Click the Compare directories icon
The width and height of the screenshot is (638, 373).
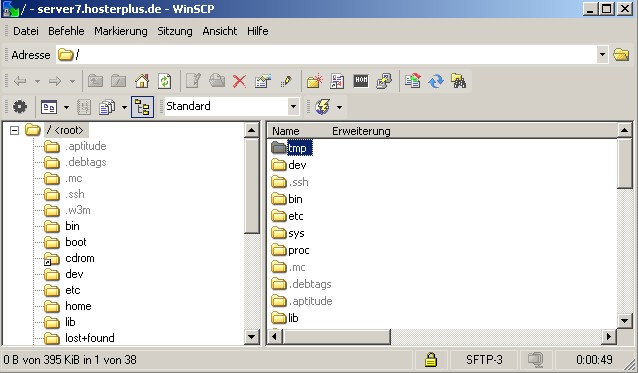click(x=412, y=81)
